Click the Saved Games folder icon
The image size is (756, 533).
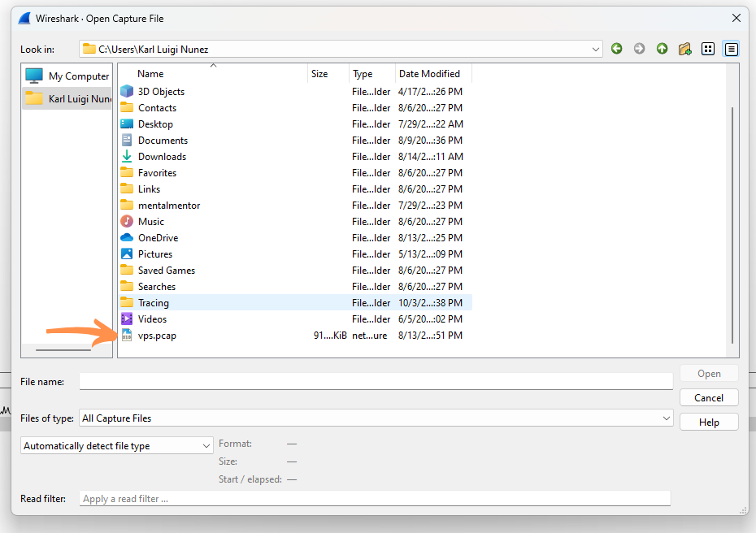click(x=127, y=270)
